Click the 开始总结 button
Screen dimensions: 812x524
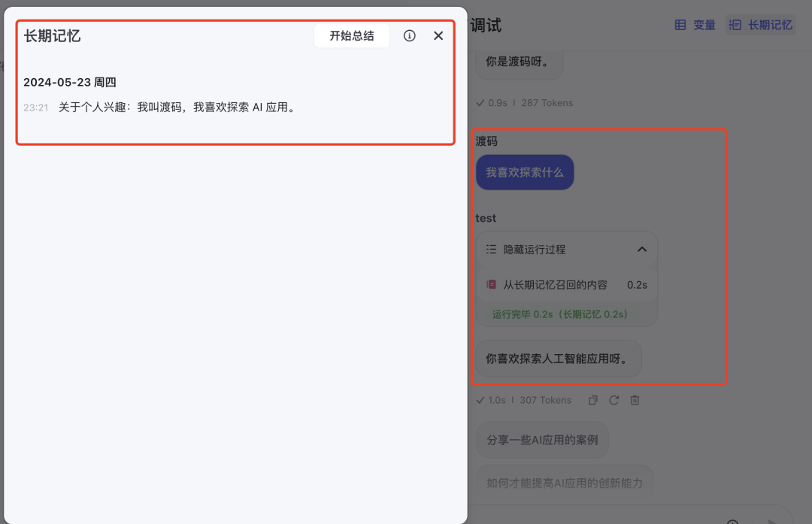[351, 35]
